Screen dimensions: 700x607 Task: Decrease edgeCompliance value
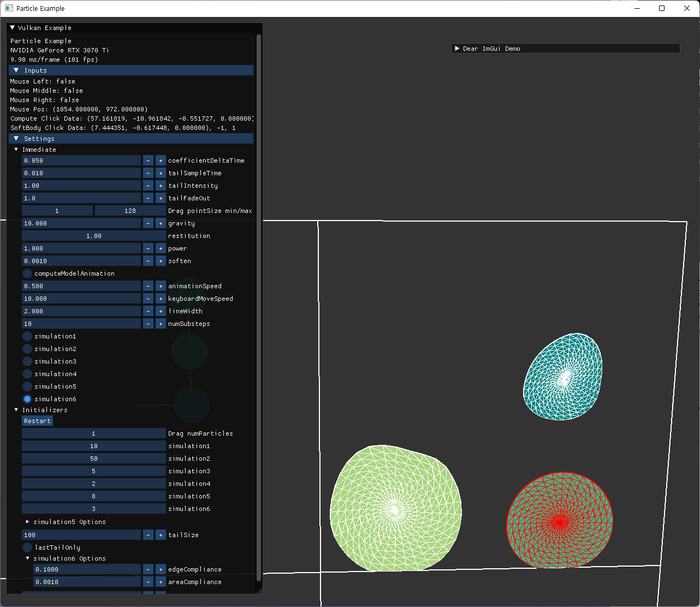[148, 569]
